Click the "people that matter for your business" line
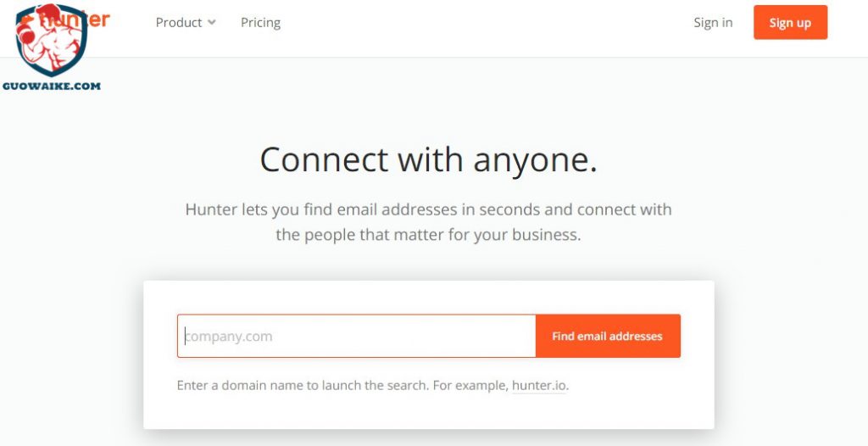Screen dimensions: 868x446 (428, 235)
